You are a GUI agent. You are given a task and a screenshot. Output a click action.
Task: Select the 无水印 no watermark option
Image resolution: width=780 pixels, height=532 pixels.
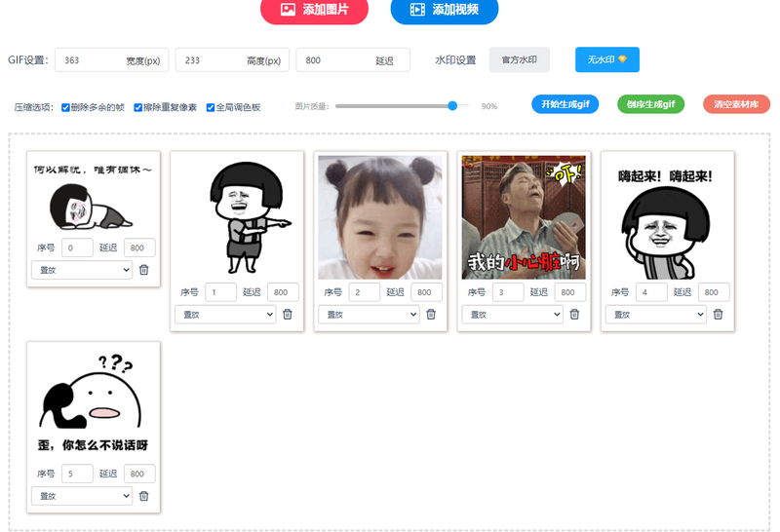(606, 59)
